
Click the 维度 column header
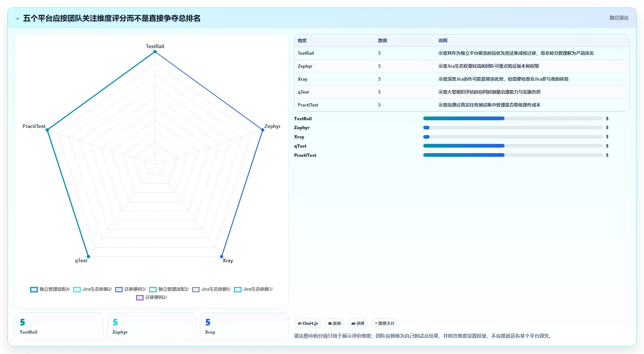coord(302,41)
